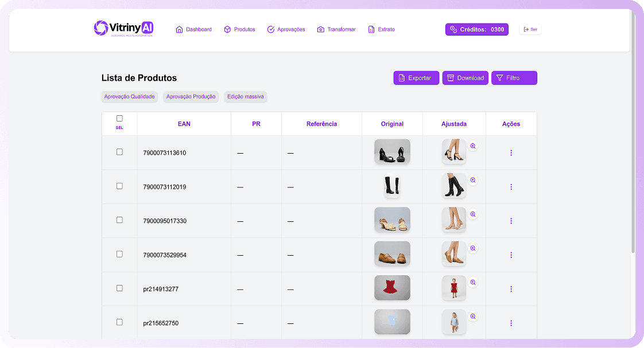Image resolution: width=644 pixels, height=348 pixels.
Task: Click EAN value 7900073529954
Action: coord(165,255)
